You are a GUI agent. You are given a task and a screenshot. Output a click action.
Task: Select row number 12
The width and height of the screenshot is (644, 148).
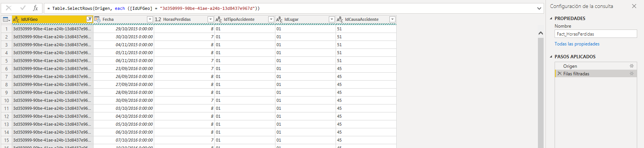[x=6, y=116]
